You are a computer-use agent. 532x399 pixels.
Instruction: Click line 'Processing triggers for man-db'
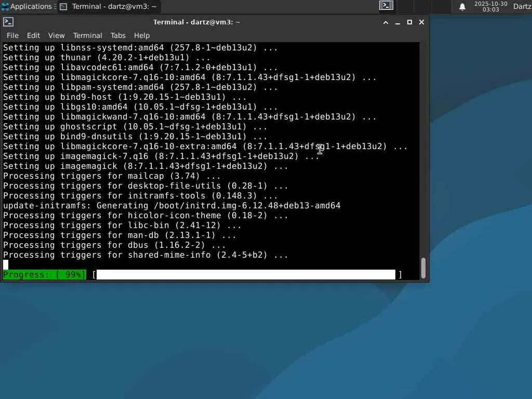[119, 235]
